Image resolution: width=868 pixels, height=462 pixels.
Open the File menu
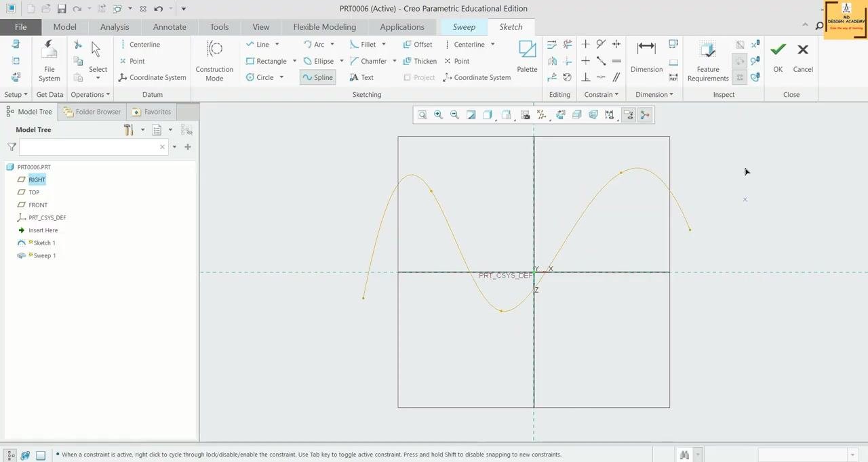(x=21, y=27)
